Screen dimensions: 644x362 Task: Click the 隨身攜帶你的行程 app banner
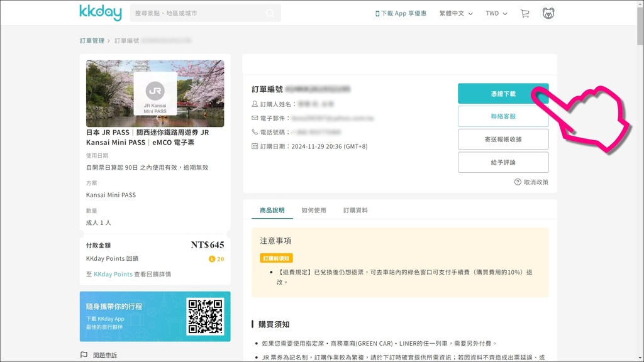coord(155,317)
